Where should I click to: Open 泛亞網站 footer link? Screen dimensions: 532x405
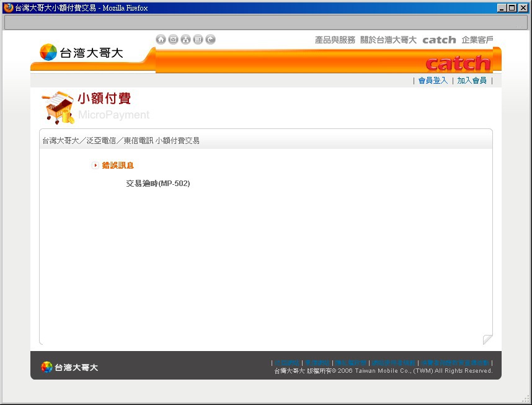point(287,363)
